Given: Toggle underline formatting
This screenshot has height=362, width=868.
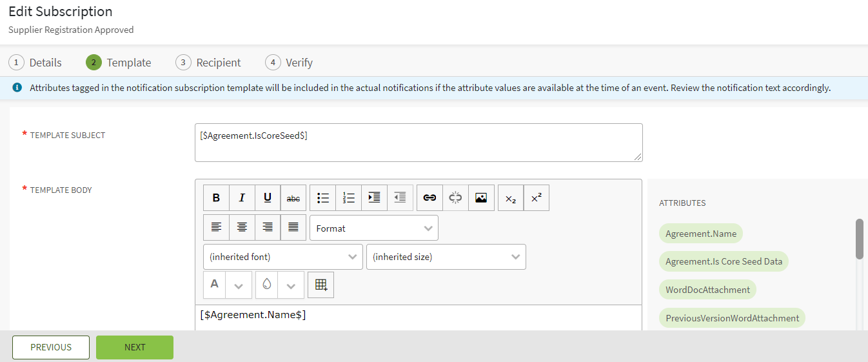Looking at the screenshot, I should [x=268, y=198].
